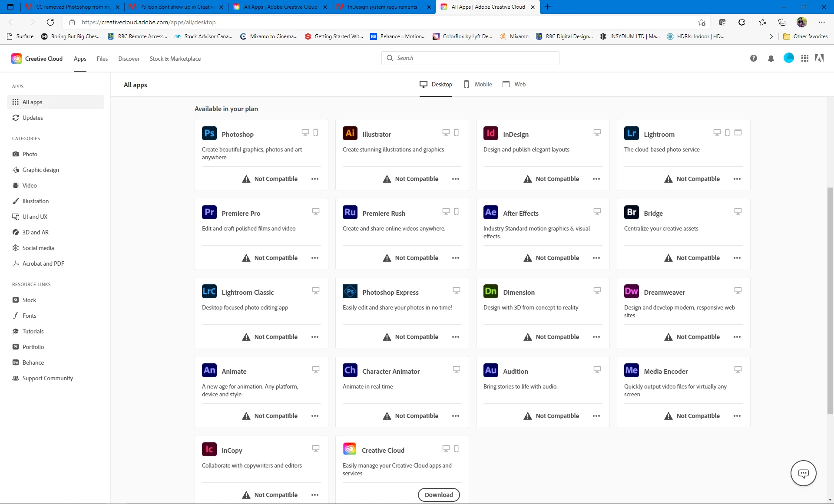Switch to the Mobile tab
Image resolution: width=834 pixels, height=504 pixels.
478,84
